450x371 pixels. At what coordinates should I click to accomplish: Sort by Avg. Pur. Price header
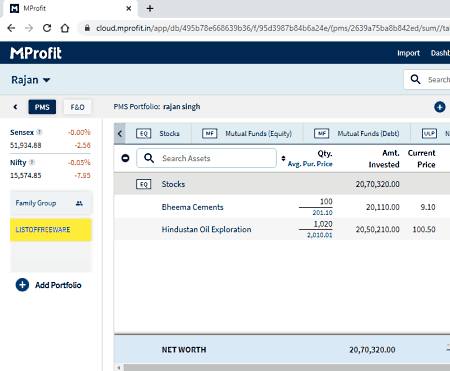point(310,164)
